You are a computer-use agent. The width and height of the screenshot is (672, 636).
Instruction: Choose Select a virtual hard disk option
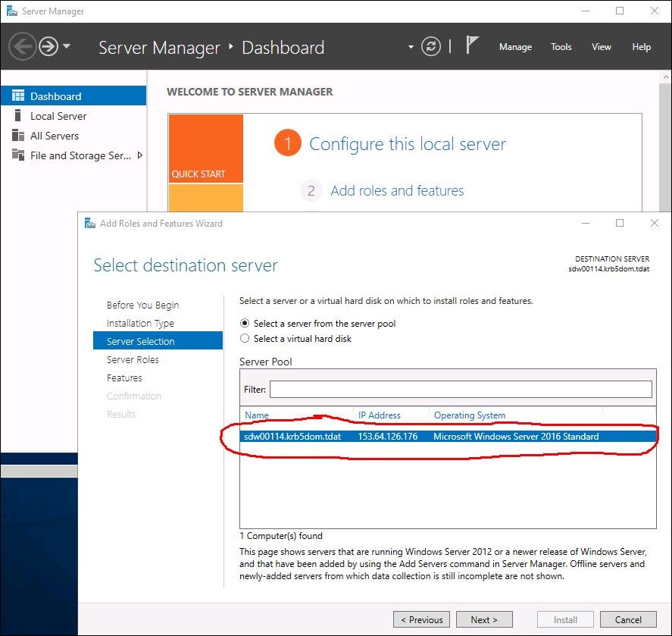point(245,338)
